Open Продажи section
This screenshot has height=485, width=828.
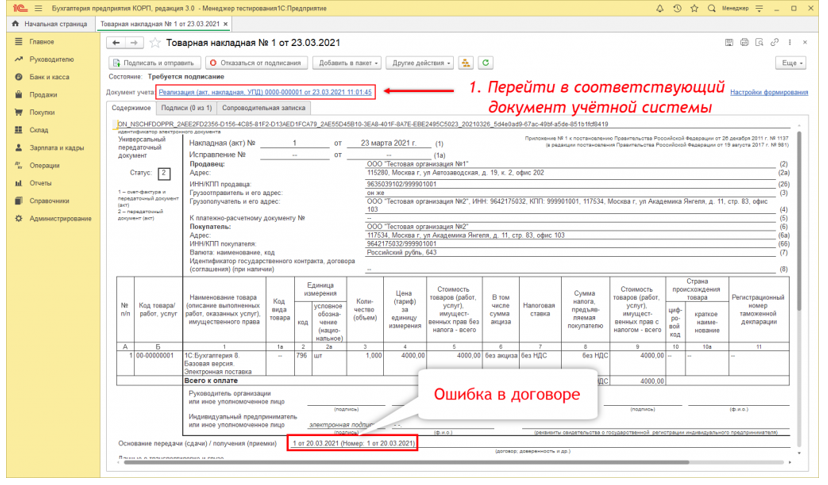point(43,95)
